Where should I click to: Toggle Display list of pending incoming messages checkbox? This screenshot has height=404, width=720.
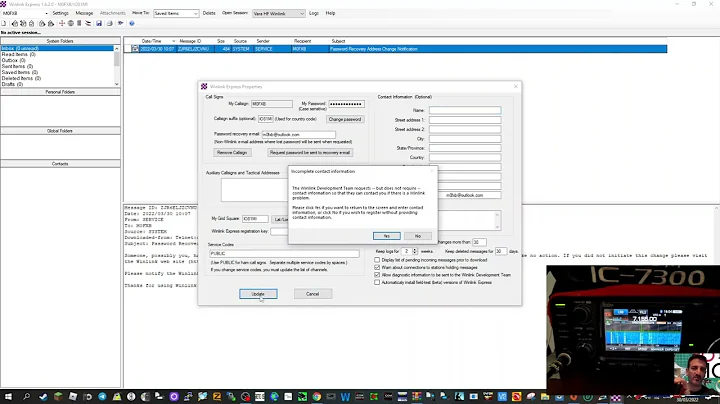pos(377,260)
